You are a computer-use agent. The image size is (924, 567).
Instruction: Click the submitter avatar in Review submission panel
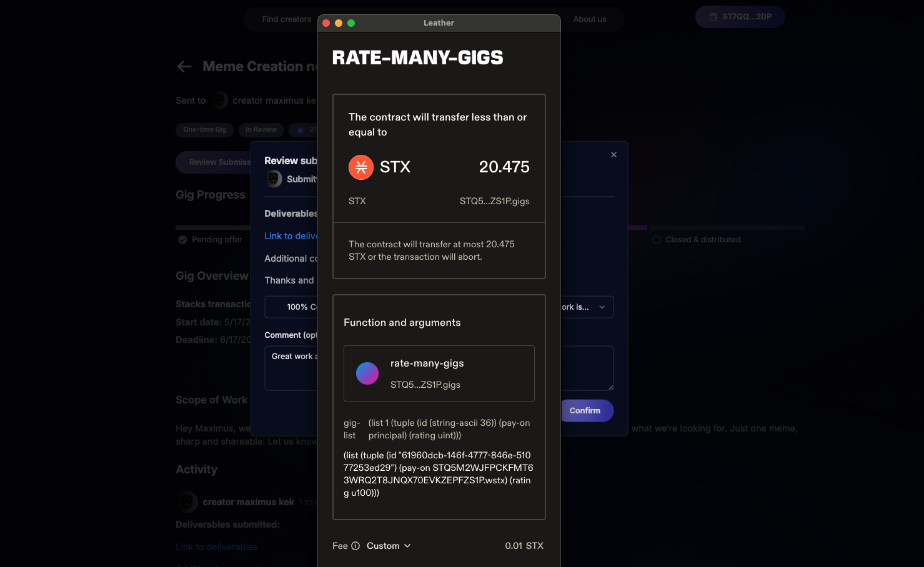[x=274, y=179]
